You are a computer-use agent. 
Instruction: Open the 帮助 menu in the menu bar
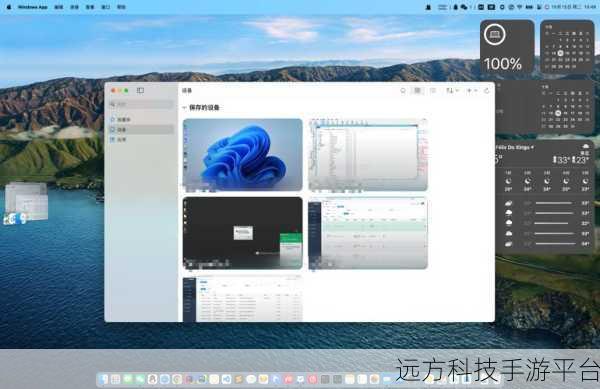(121, 7)
